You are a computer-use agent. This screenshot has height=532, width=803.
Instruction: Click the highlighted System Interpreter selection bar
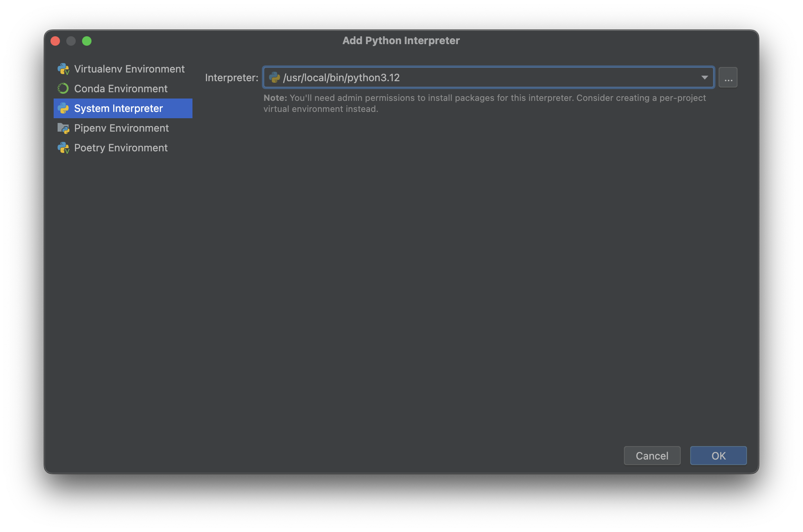123,108
